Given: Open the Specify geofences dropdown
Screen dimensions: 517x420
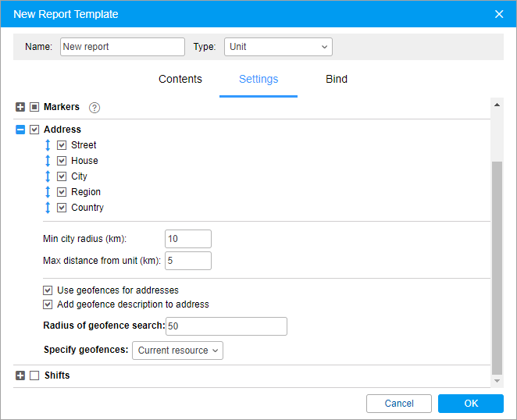Looking at the screenshot, I should tap(178, 351).
